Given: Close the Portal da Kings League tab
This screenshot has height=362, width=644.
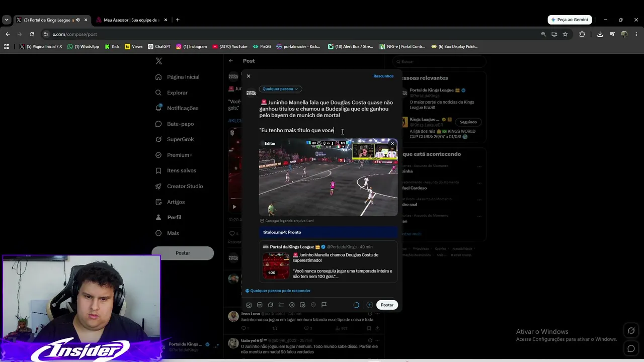Looking at the screenshot, I should (86, 20).
